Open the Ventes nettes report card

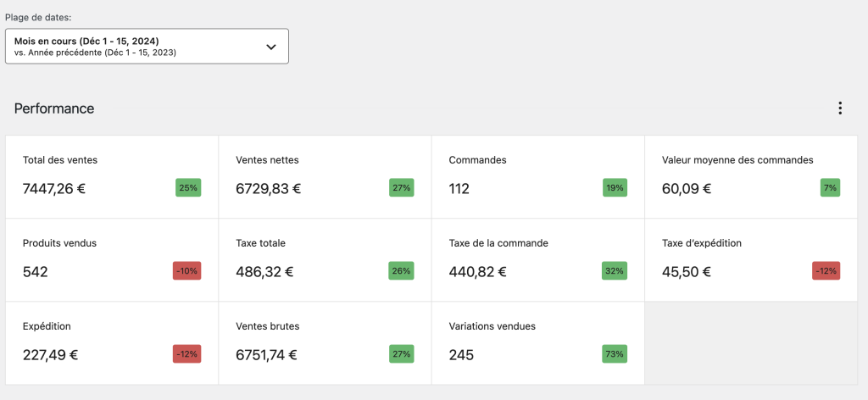click(x=325, y=176)
